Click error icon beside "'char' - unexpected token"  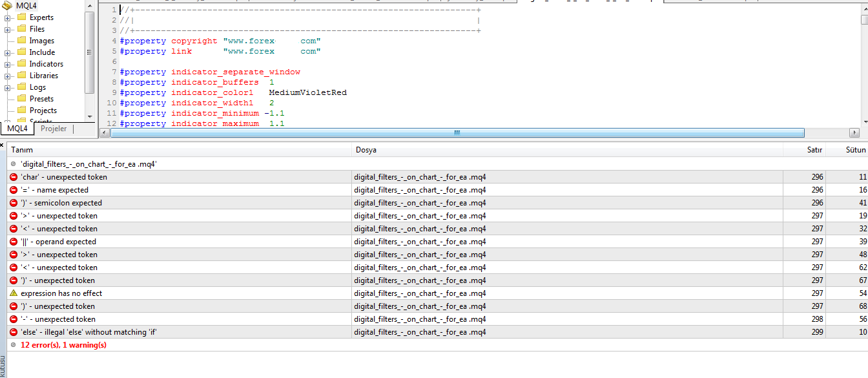click(14, 177)
